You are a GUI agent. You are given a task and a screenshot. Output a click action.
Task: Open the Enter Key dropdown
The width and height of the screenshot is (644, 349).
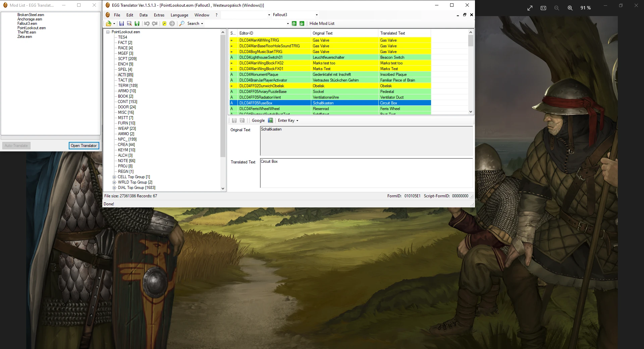(x=288, y=120)
